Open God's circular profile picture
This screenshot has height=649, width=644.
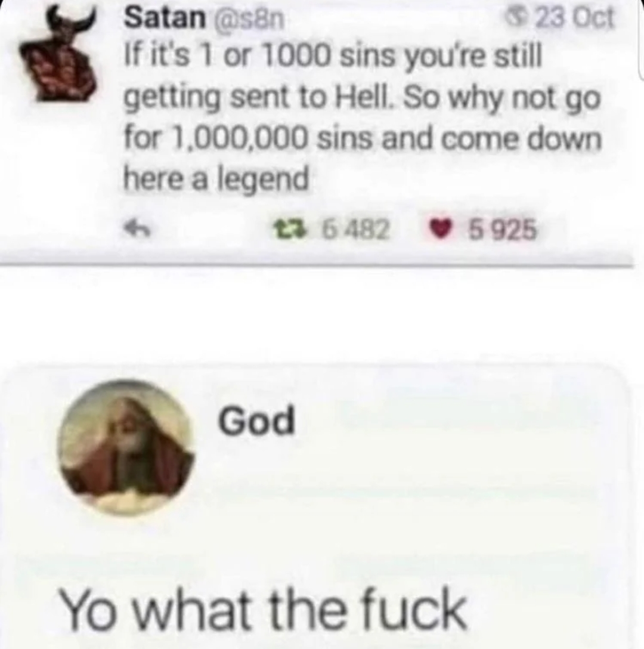point(126,447)
